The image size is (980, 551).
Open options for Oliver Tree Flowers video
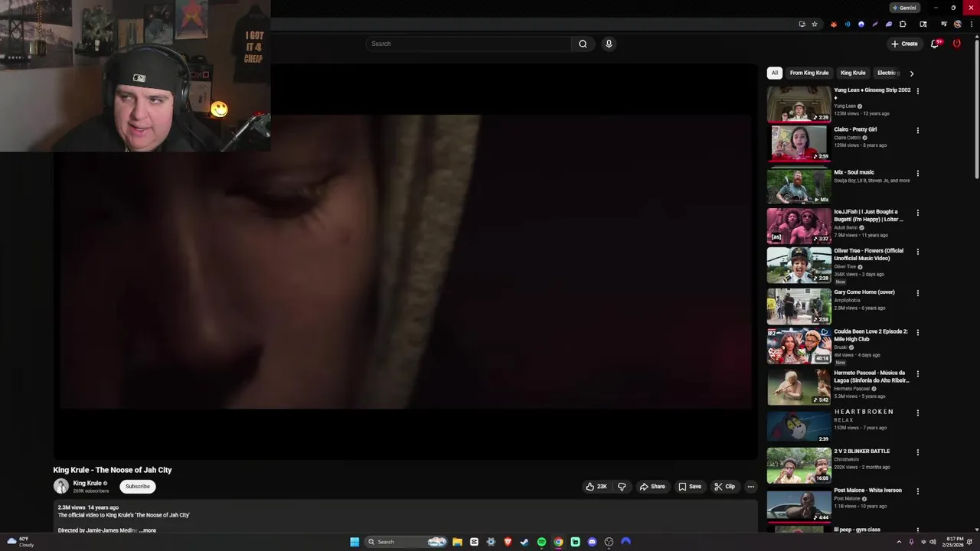[x=917, y=252]
